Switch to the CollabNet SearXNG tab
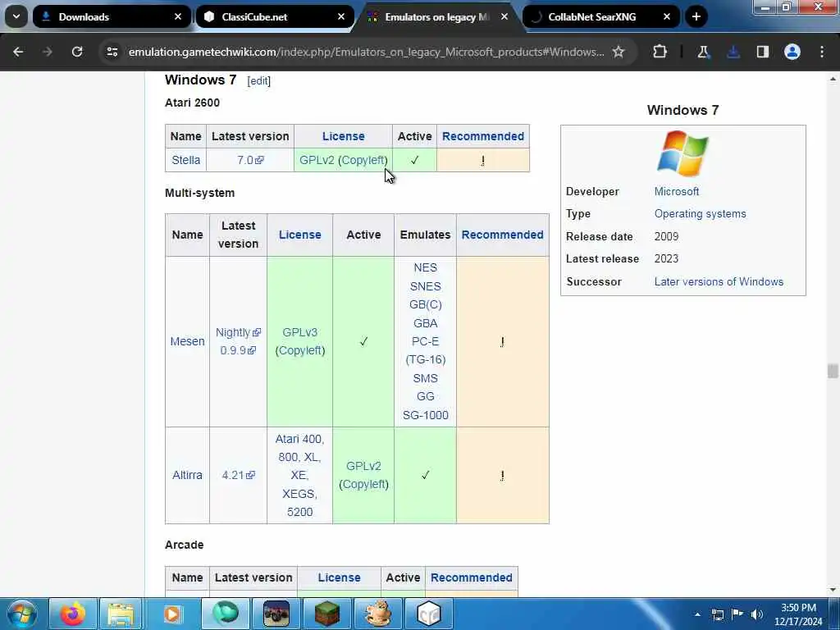Viewport: 840px width, 630px height. click(x=600, y=16)
